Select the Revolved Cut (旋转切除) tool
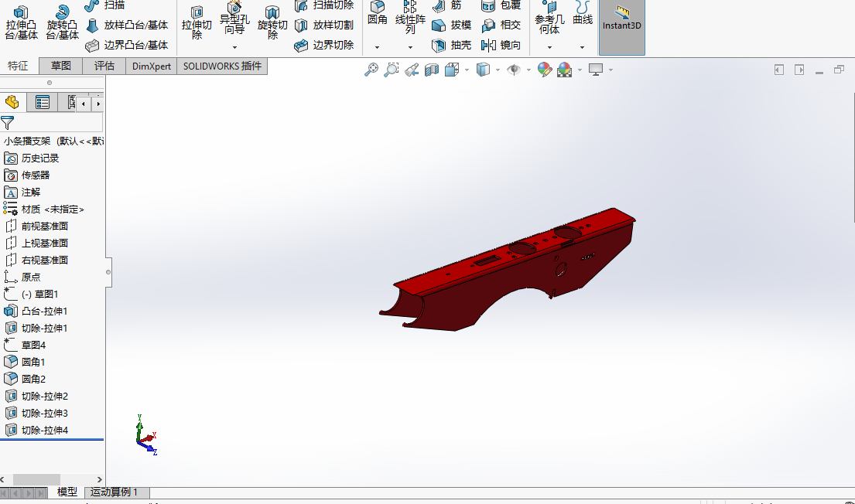 272,23
